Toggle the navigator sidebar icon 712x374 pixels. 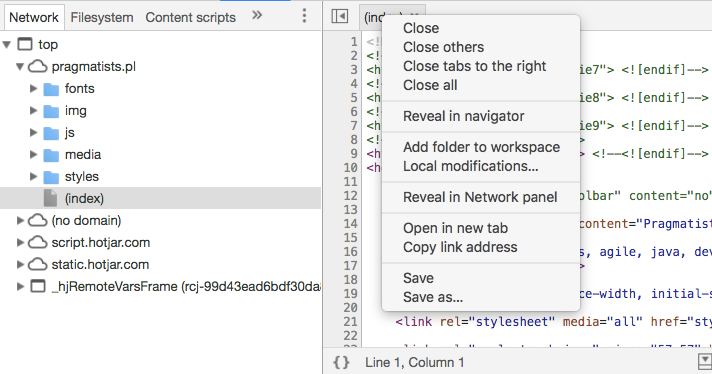(x=340, y=16)
